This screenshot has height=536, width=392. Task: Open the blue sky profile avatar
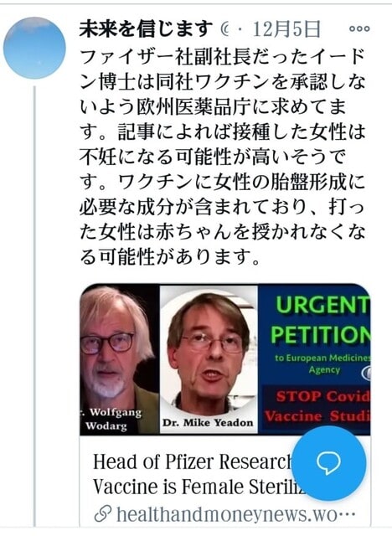pyautogui.click(x=34, y=48)
